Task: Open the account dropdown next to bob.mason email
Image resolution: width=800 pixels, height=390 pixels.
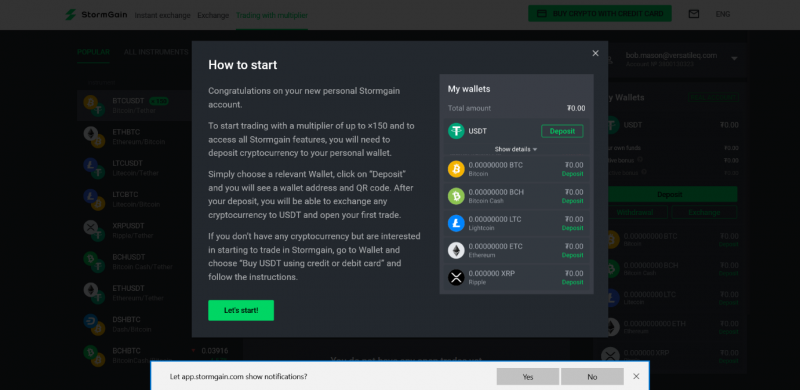Action: pos(734,59)
